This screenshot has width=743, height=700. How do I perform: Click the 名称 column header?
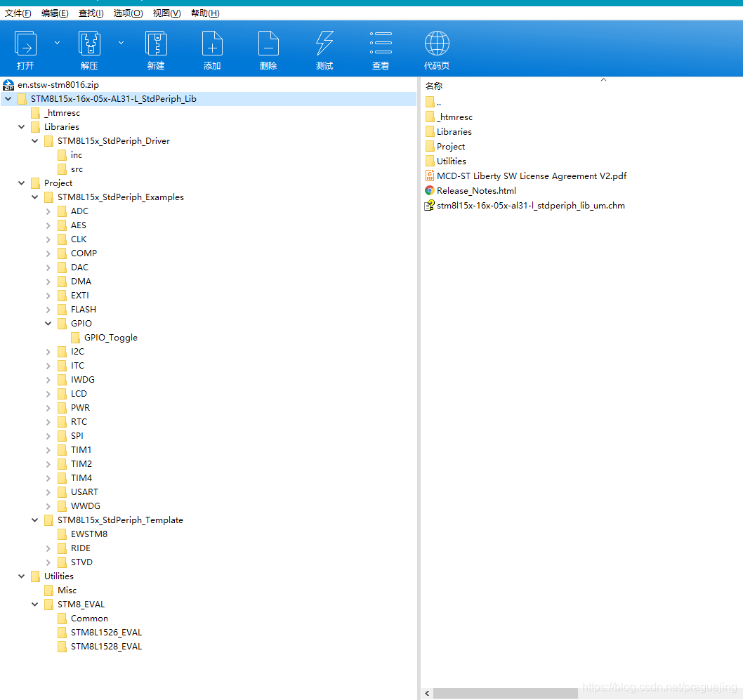(x=434, y=86)
